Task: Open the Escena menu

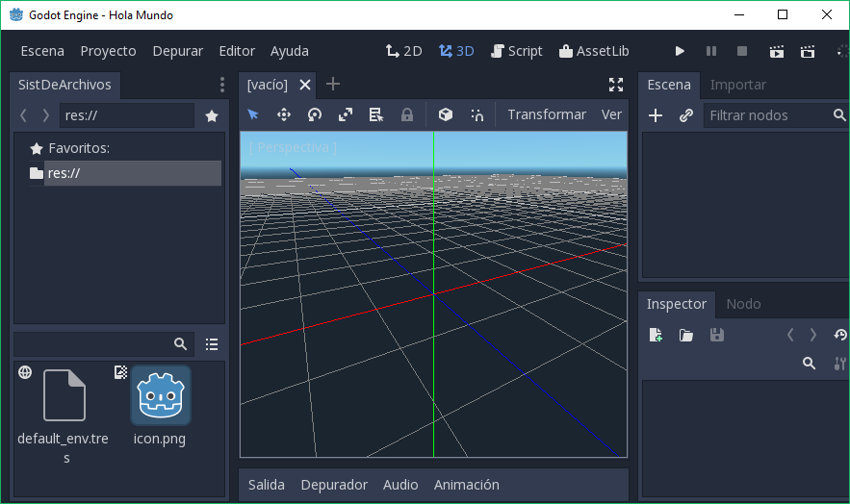Action: [x=42, y=51]
